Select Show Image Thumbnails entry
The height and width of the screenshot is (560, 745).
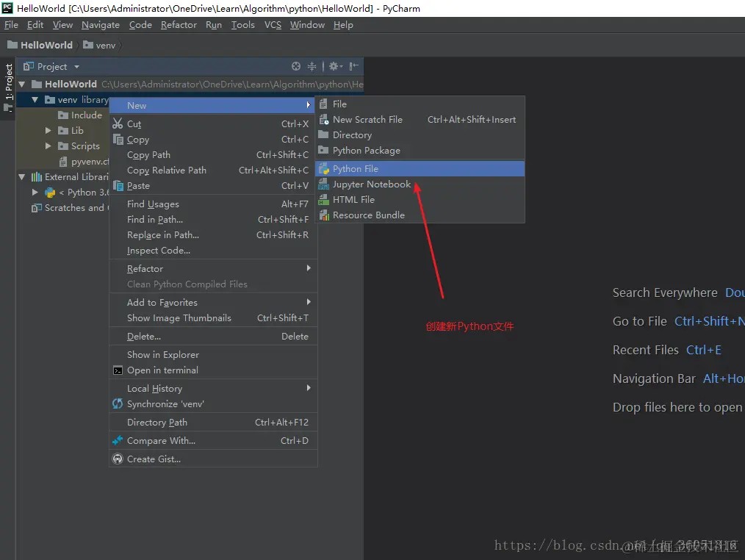click(213, 317)
